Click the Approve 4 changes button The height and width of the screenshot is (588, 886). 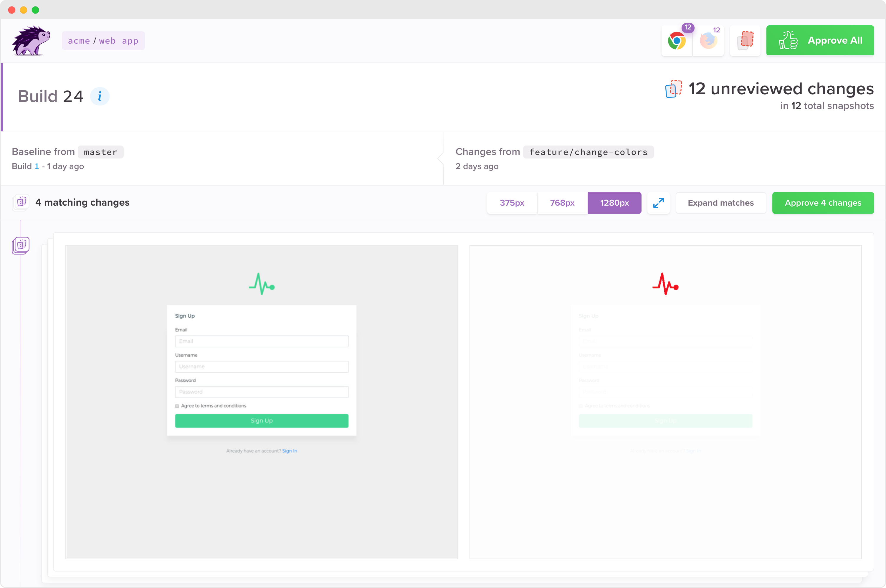tap(823, 203)
